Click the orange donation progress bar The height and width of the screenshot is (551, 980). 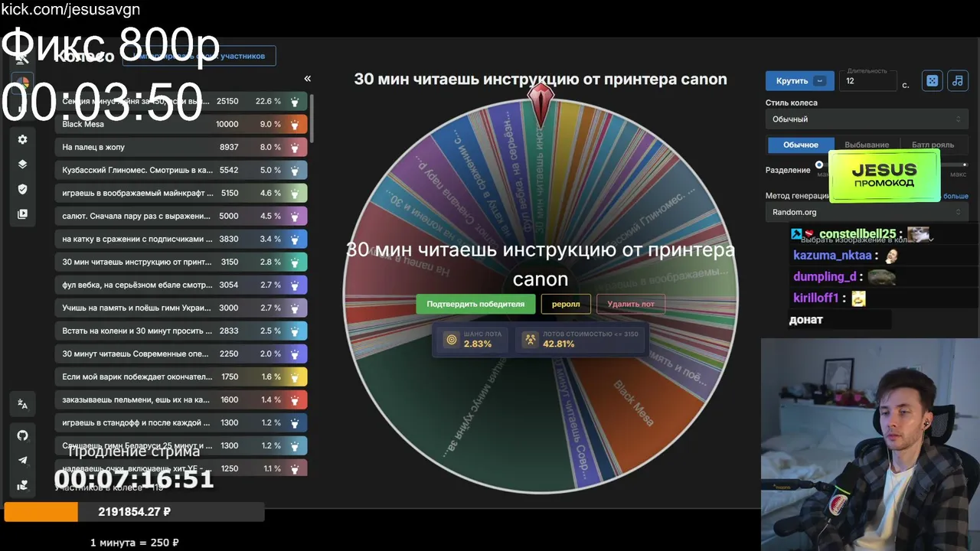pyautogui.click(x=41, y=512)
